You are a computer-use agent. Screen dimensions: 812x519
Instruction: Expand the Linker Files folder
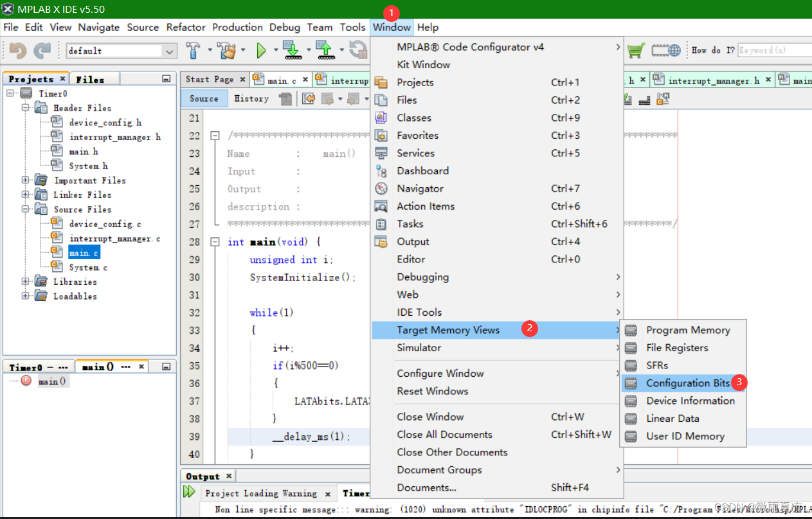pos(25,195)
